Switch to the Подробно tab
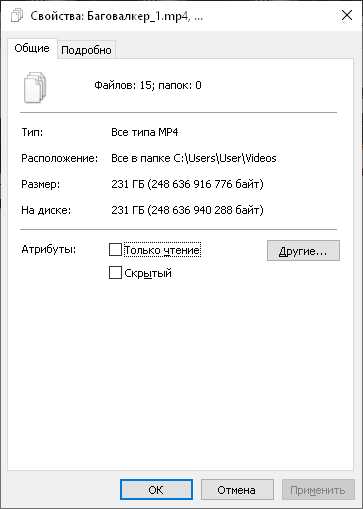Screen dimensions: 363x509 click(86, 50)
